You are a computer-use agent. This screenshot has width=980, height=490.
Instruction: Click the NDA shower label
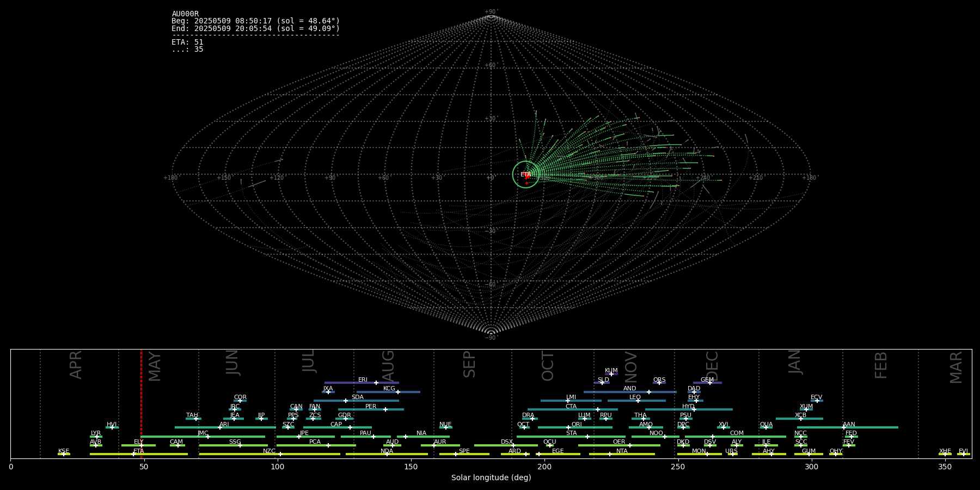(387, 451)
